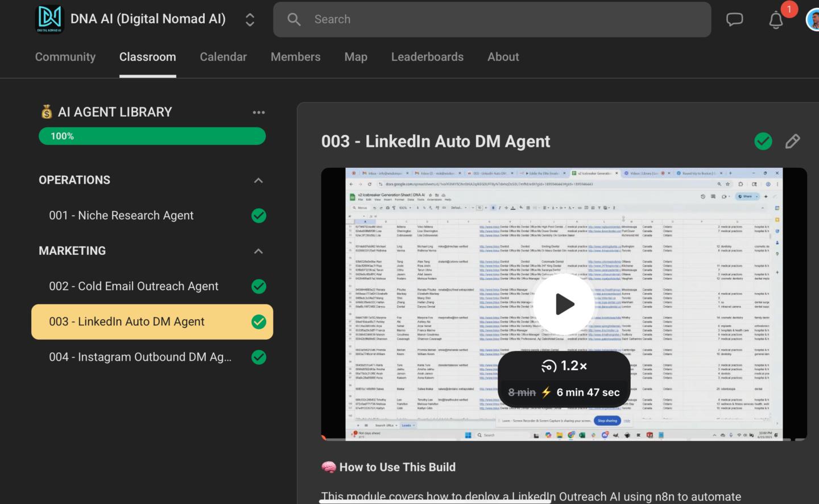Collapse the MARKETING section
This screenshot has width=819, height=504.
pyautogui.click(x=258, y=251)
